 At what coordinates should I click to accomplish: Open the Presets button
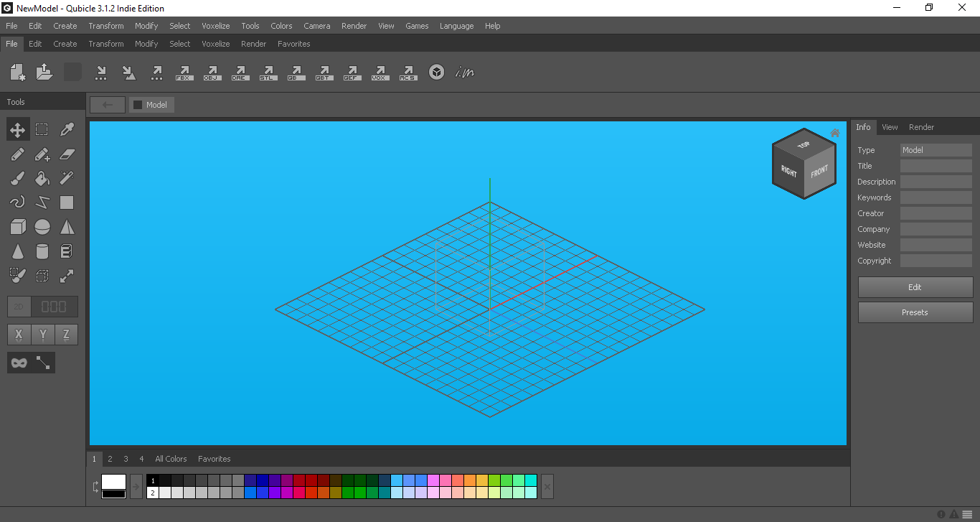(915, 312)
